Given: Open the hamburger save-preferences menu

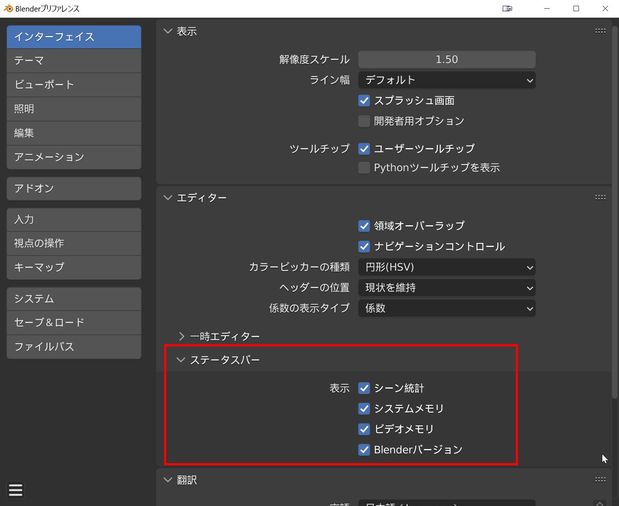Looking at the screenshot, I should pyautogui.click(x=16, y=490).
